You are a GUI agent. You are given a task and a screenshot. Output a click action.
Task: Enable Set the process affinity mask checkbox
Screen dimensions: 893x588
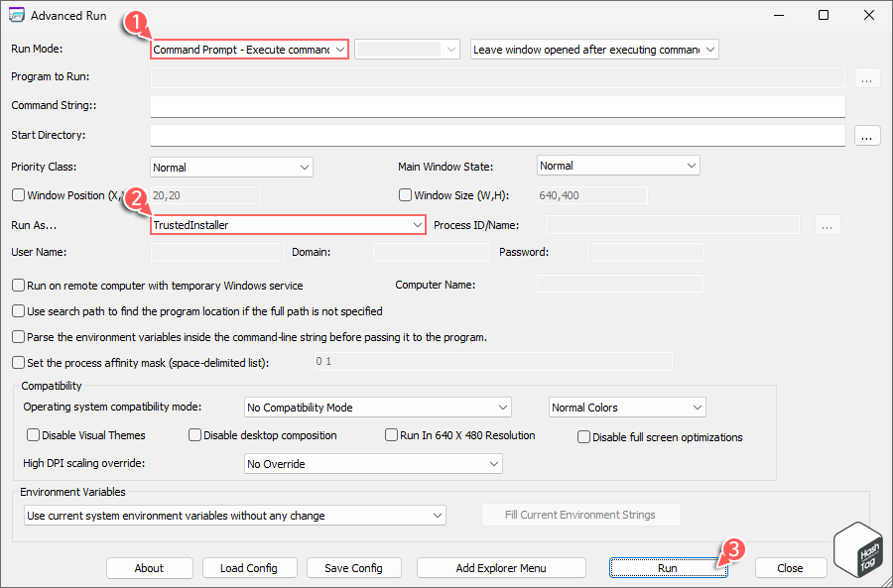[18, 363]
